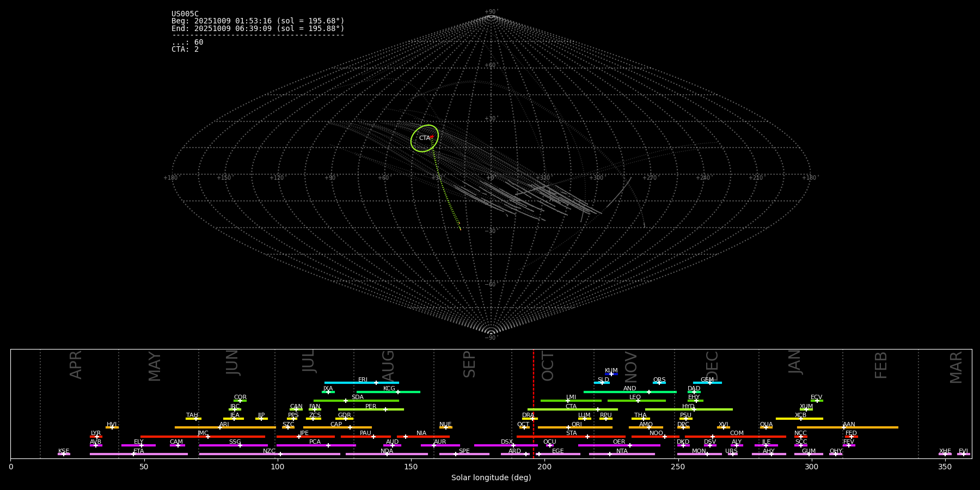Click the CTA label inside the sky map ellipse
The height and width of the screenshot is (490, 980).
(x=424, y=138)
